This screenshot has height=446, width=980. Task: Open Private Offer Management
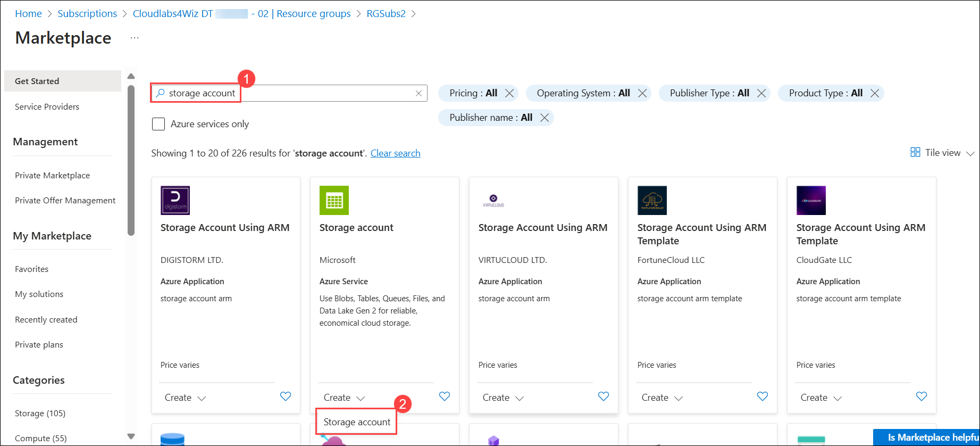65,200
